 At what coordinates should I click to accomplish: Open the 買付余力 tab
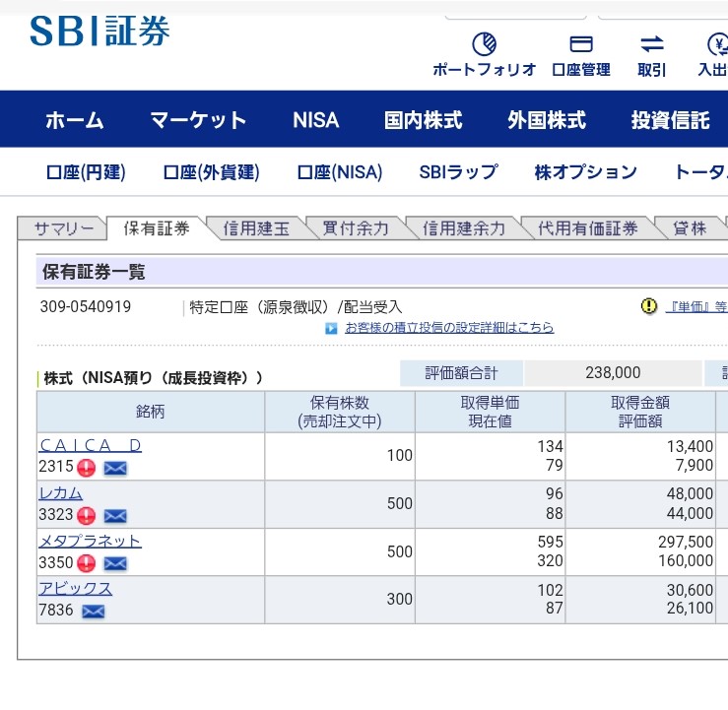pos(356,228)
